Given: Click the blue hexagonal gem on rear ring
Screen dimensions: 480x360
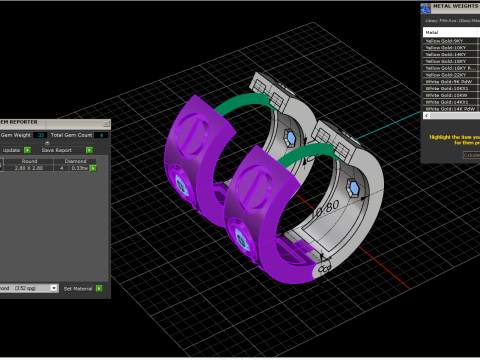Looking at the screenshot, I should coord(291,137).
